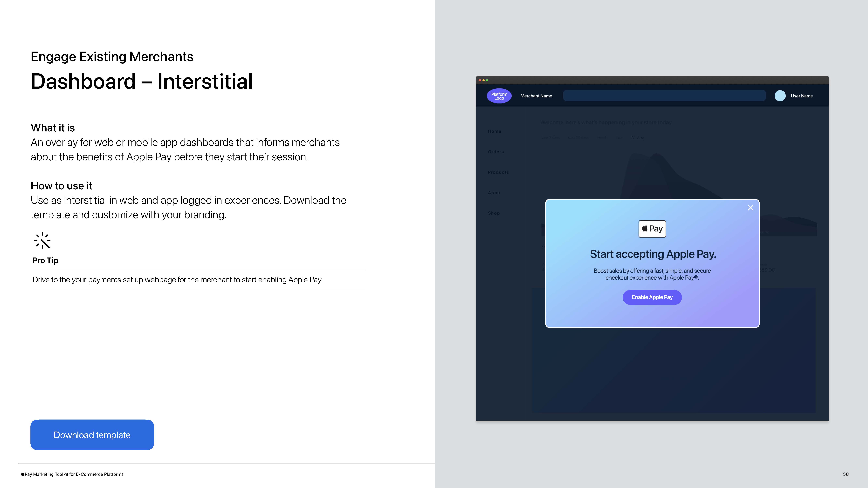Select Merchant Name in the header
This screenshot has width=868, height=488.
(x=536, y=96)
